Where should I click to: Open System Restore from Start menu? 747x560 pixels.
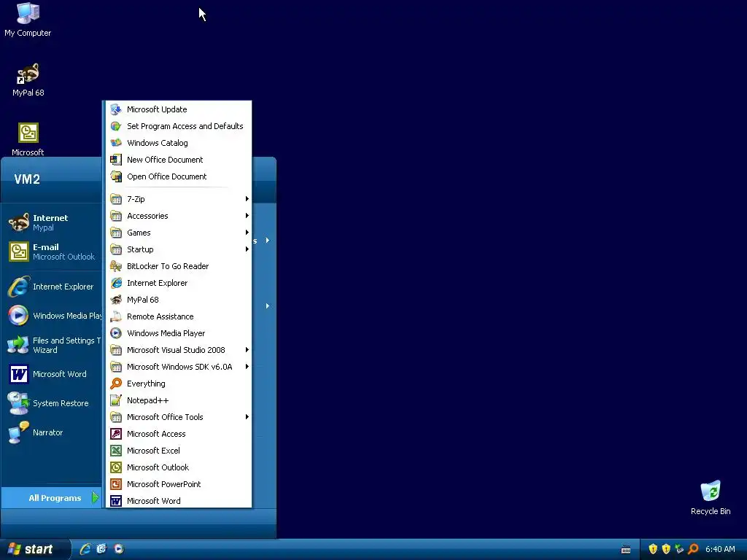[52, 403]
